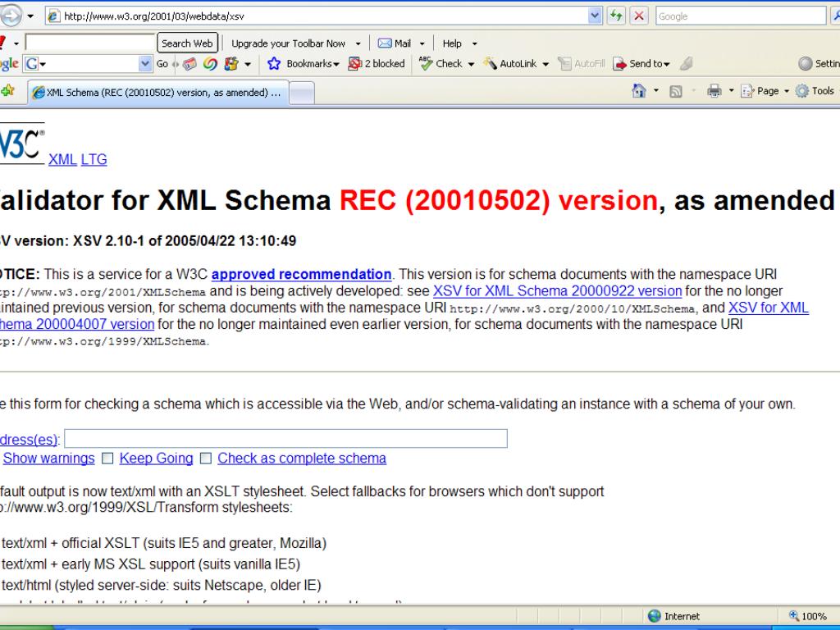Expand the address bar history dropdown
Image resolution: width=840 pixels, height=630 pixels.
point(595,16)
